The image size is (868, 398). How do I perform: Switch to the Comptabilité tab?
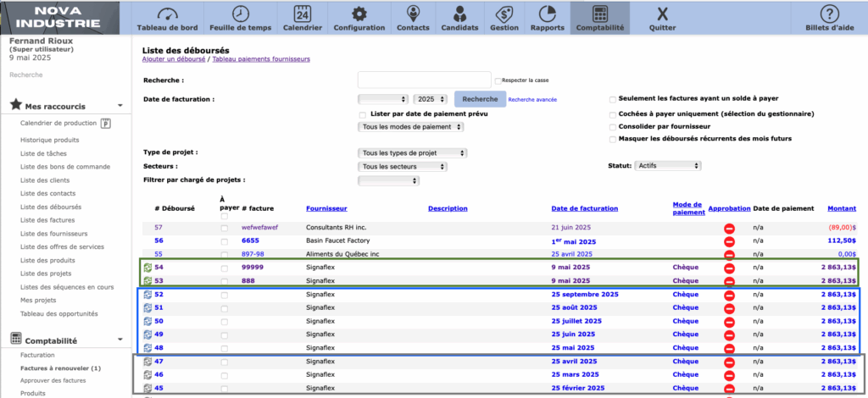click(x=599, y=19)
